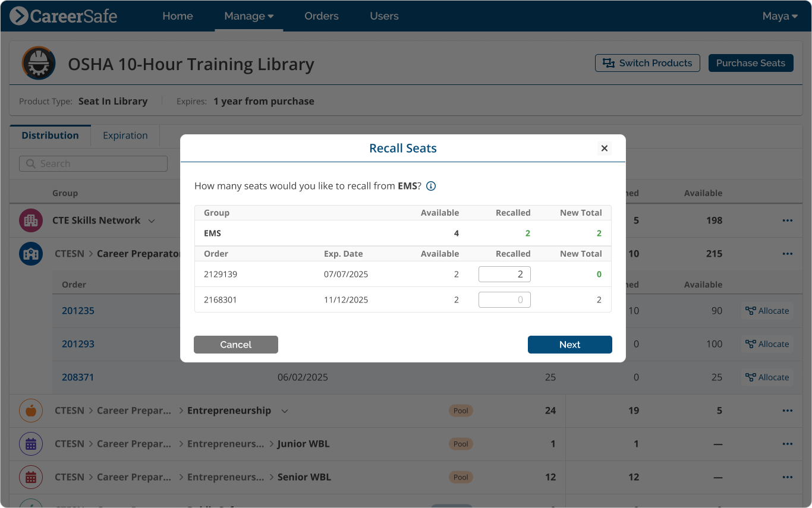Click the red calendar icon for Senior WBL
The width and height of the screenshot is (812, 508).
[x=30, y=477]
